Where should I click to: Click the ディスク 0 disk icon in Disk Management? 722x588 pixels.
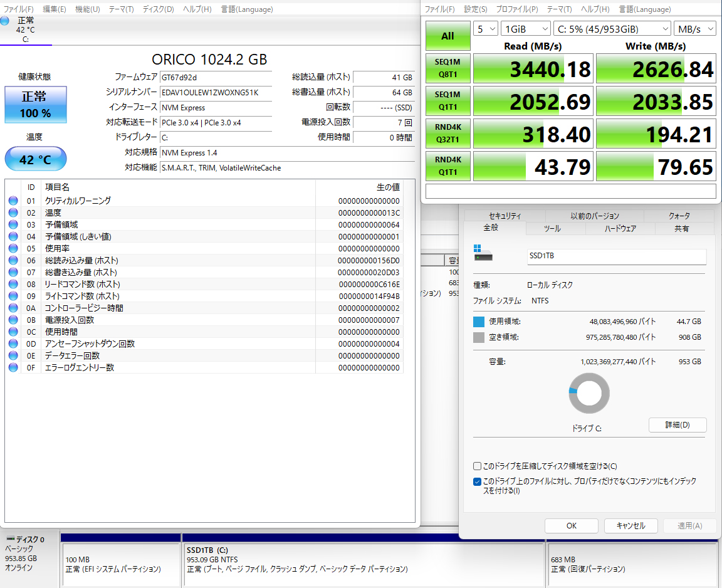coord(10,539)
